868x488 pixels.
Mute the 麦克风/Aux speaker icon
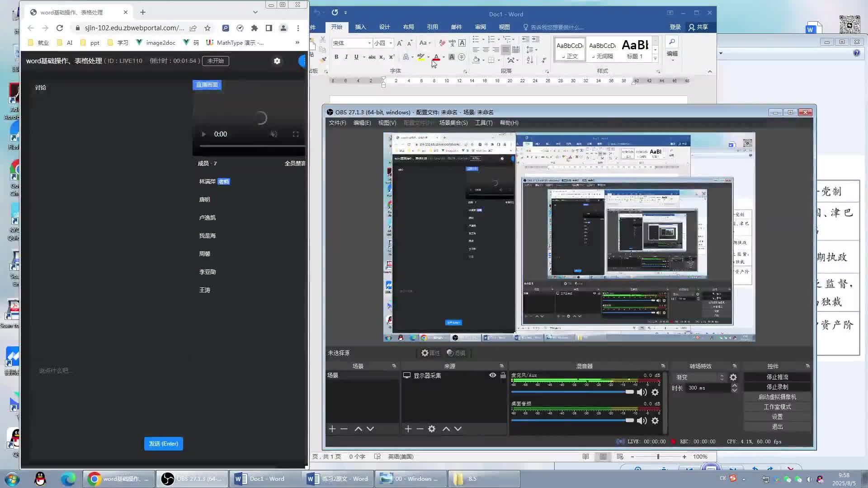(x=642, y=392)
